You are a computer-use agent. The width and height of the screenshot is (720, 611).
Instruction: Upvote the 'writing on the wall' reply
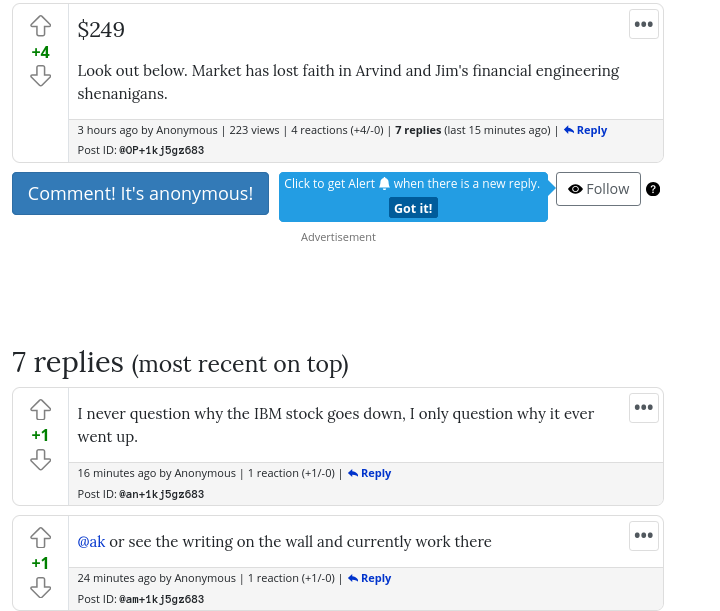click(x=40, y=537)
